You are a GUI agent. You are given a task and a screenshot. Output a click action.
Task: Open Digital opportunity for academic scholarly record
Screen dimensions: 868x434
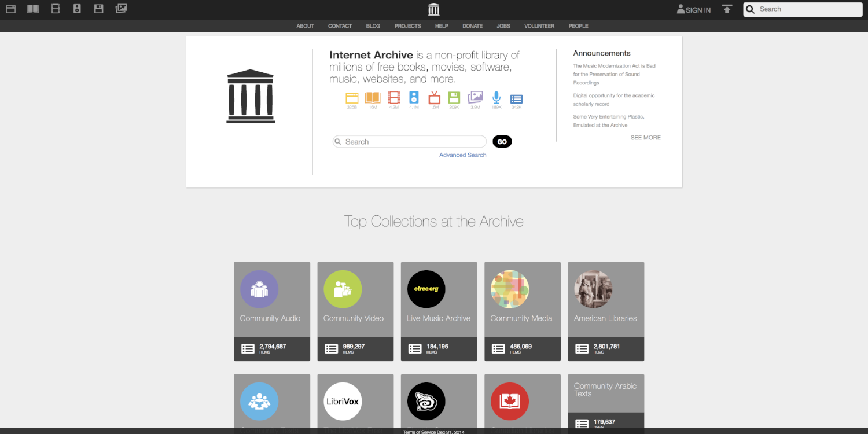tap(614, 100)
